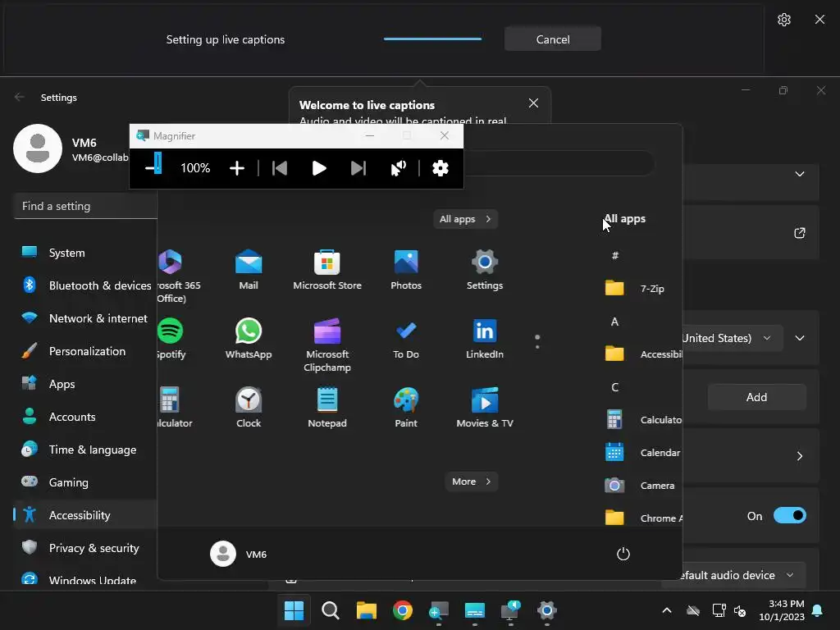This screenshot has height=630, width=840.
Task: Launch Microsoft Store from Start menu
Action: click(x=327, y=270)
